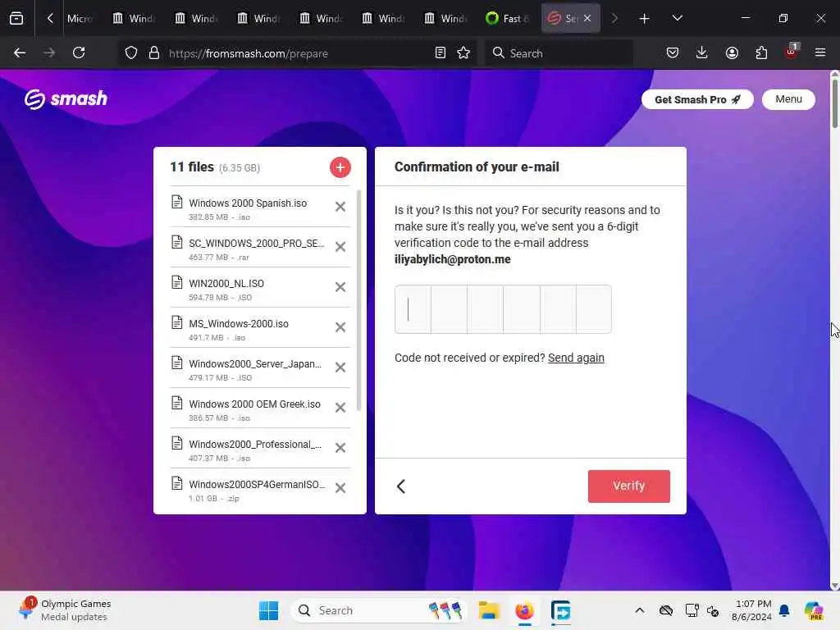The image size is (840, 630).
Task: Click the Smash logo
Action: click(x=66, y=99)
